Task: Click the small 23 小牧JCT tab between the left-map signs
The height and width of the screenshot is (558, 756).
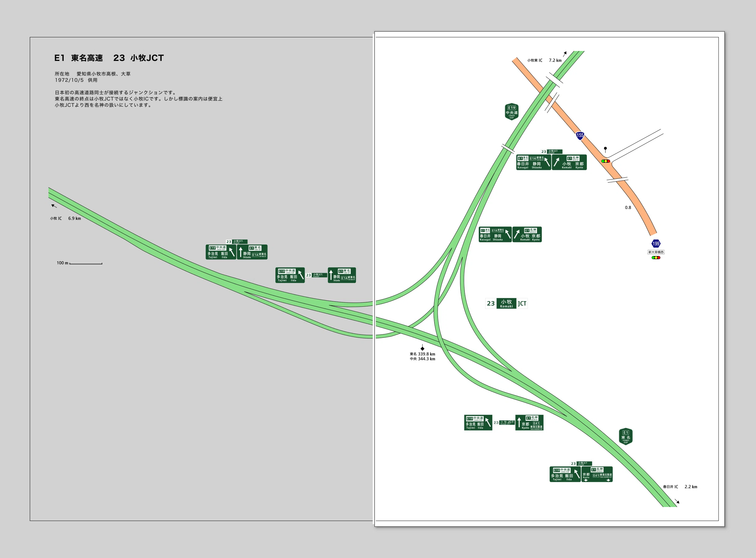Action: click(x=316, y=275)
